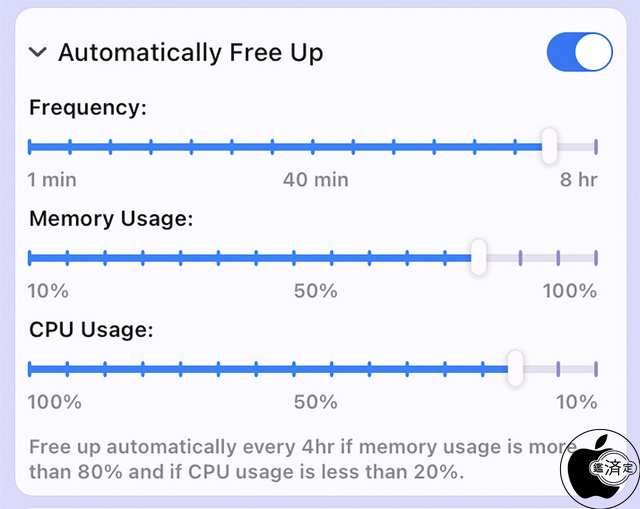
Task: Set CPU Usage slider to the leftmost 100% tick
Action: [x=30, y=369]
